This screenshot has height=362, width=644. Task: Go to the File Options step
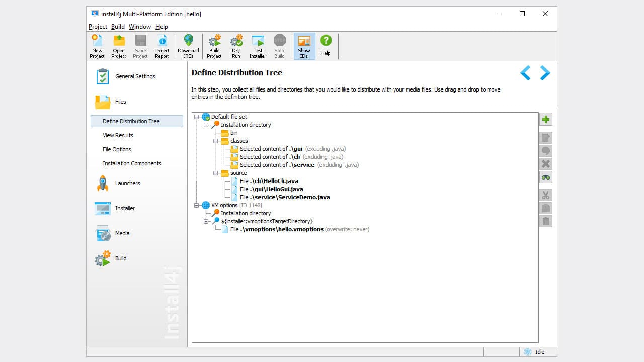click(117, 149)
